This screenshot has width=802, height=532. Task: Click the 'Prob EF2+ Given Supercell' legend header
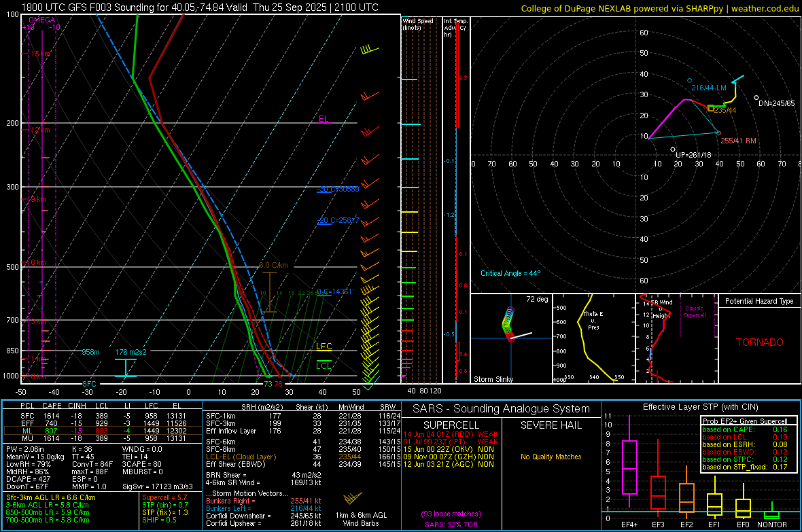(x=745, y=421)
